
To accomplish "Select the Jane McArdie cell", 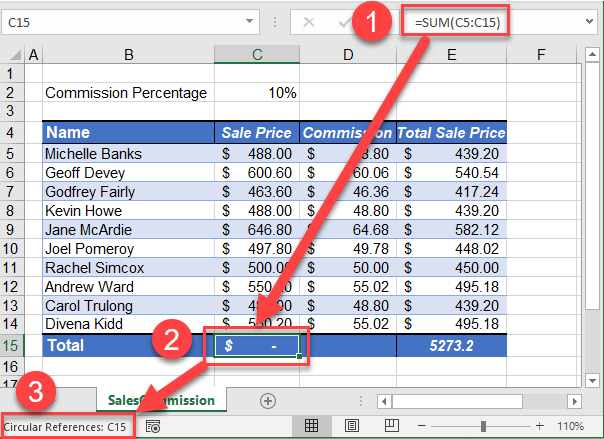I will tap(128, 230).
